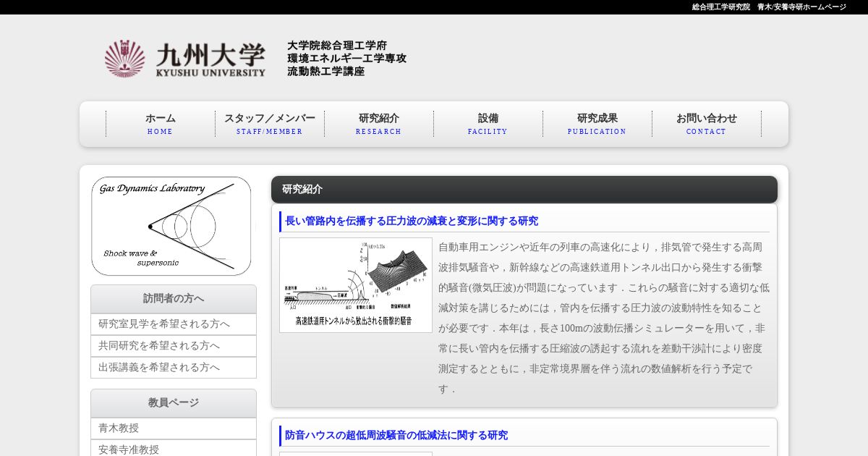Click the paragraph starting 自動車用エンジンや近年の列車
Screen dimensions: 868x456
604,318
